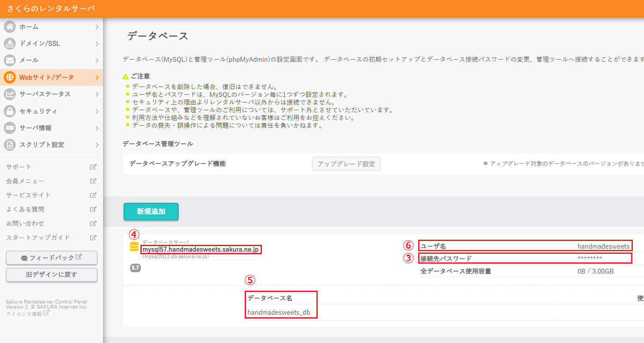Click external link icon beside サービスサイト
Viewport: 644px width, 343px height.
click(93, 195)
